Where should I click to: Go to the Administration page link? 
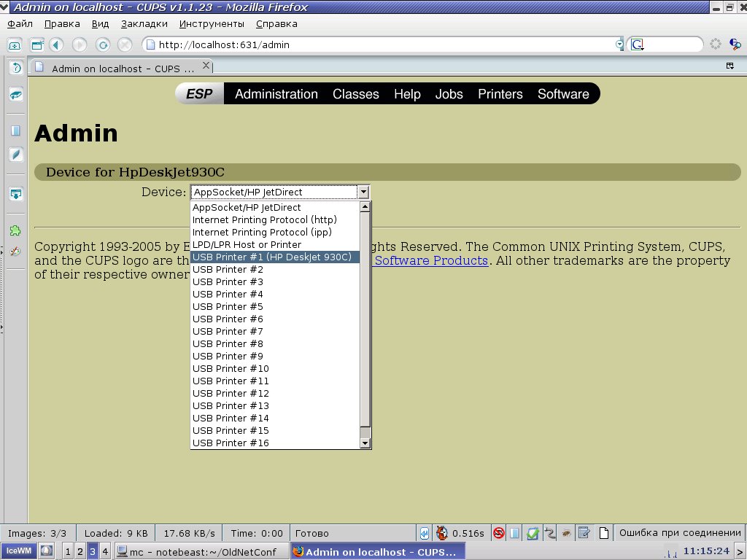click(276, 94)
